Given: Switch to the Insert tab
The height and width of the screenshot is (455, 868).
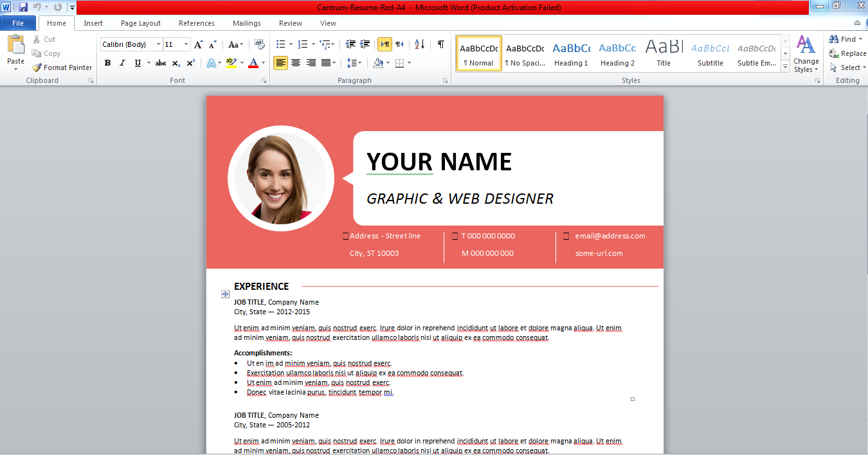Looking at the screenshot, I should point(93,23).
